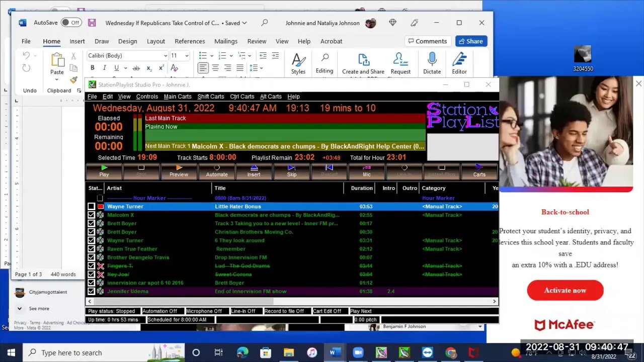The width and height of the screenshot is (644, 362).
Task: Switch to References tab in Word
Action: coord(190,41)
